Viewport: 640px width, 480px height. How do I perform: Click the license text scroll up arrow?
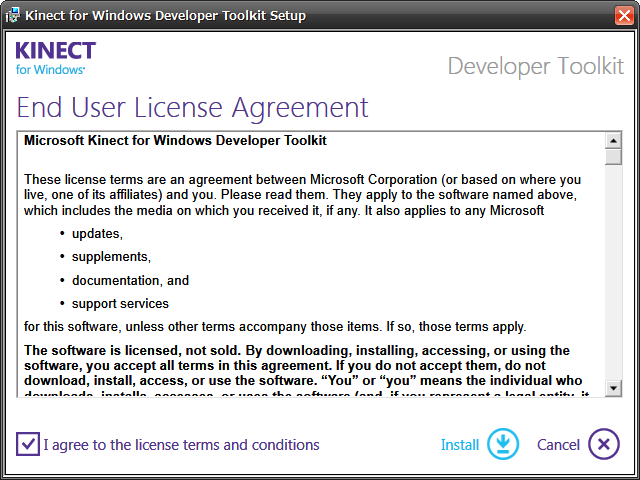tap(613, 141)
